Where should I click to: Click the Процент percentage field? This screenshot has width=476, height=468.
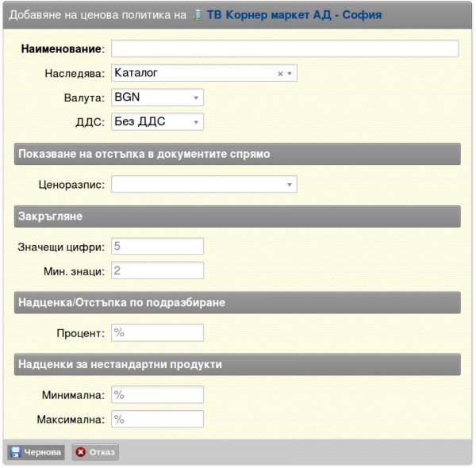point(157,332)
